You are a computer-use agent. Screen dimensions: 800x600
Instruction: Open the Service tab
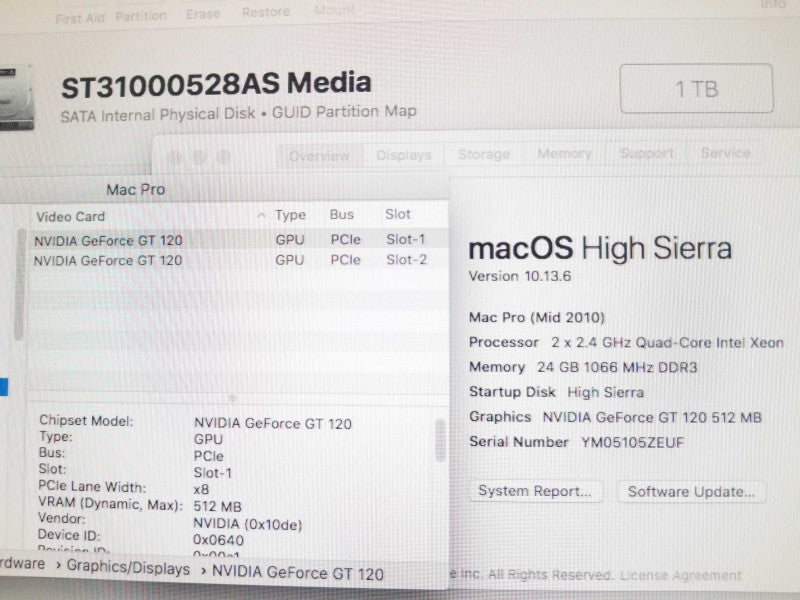click(726, 153)
